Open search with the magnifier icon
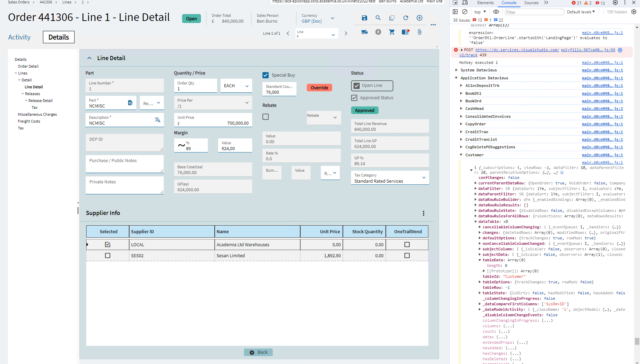The height and width of the screenshot is (364, 640). (378, 18)
